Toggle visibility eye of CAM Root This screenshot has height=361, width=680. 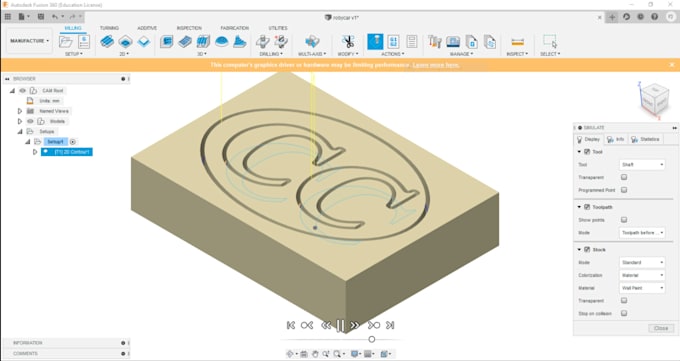click(23, 91)
